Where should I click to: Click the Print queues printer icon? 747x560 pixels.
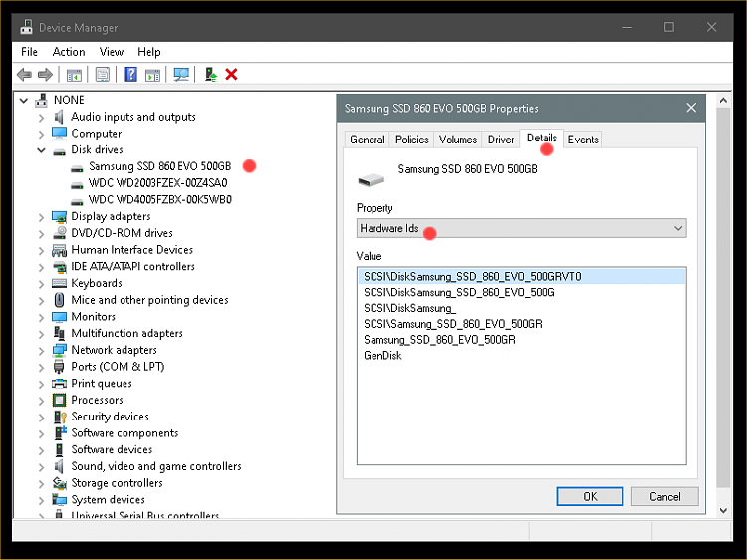(59, 384)
